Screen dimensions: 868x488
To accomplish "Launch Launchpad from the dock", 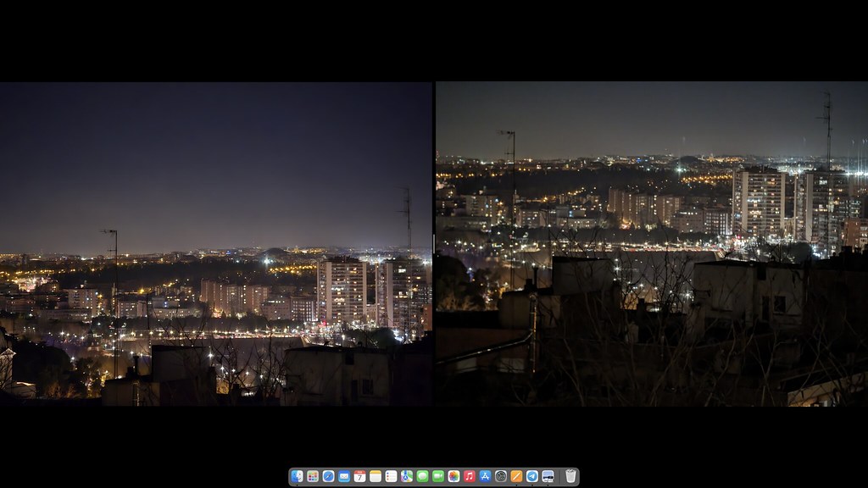I will point(313,476).
